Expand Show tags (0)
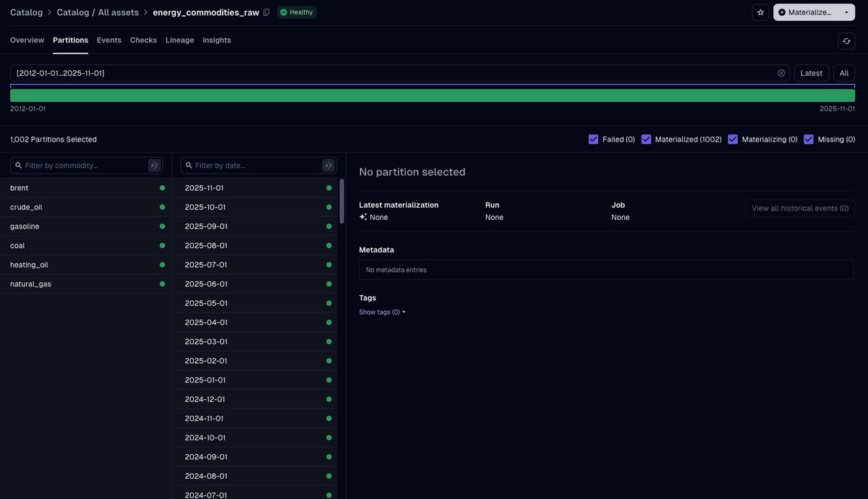The width and height of the screenshot is (868, 499). [382, 312]
